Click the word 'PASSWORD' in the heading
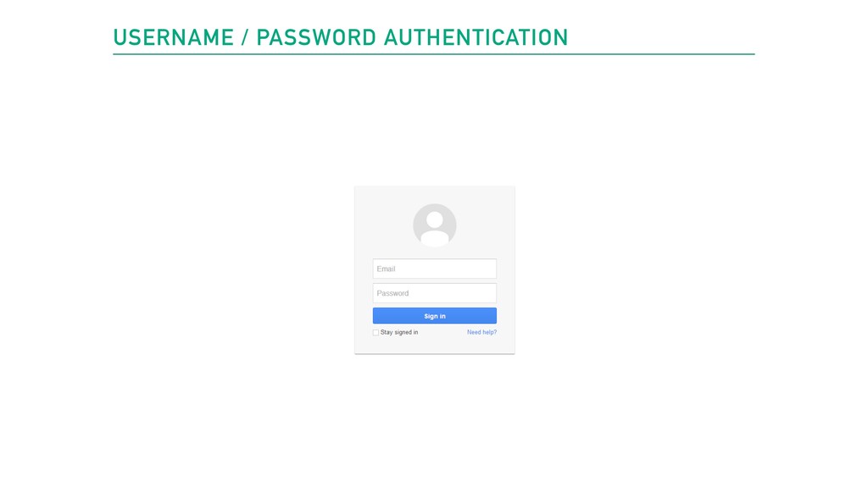This screenshot has height=488, width=868. [316, 37]
